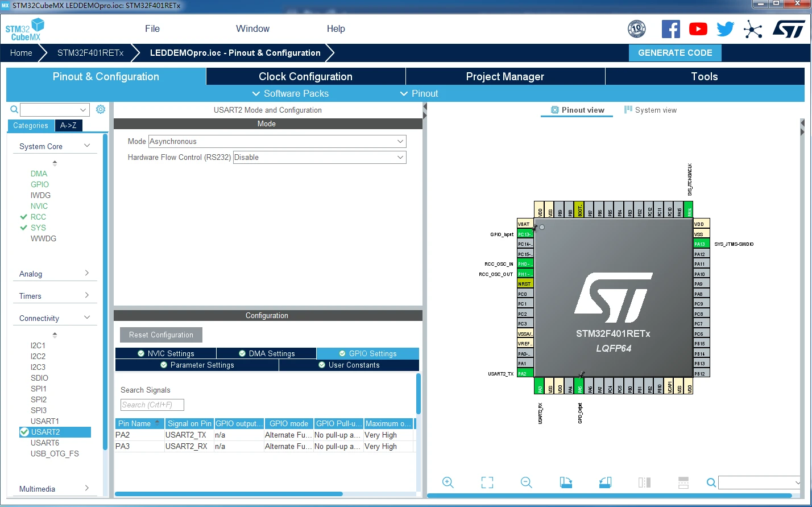Screen dimensions: 812x507
Task: Select the PA3 row in GPIO table
Action: coord(264,446)
